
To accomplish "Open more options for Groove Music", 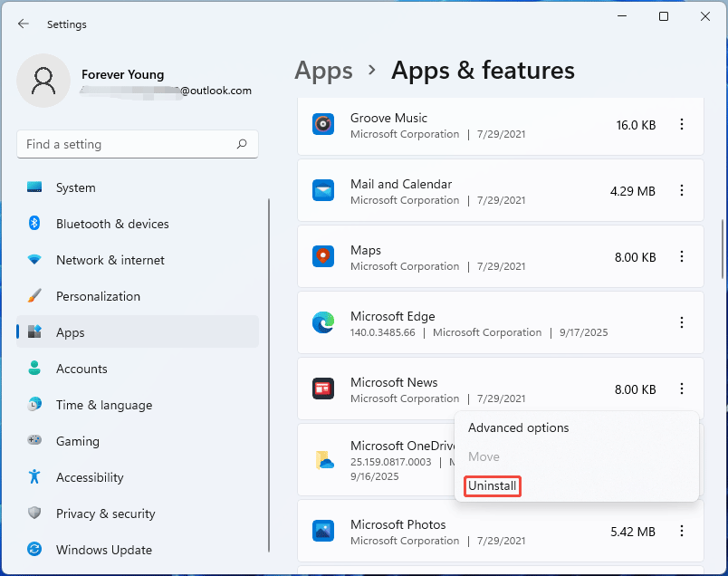I will coord(682,125).
